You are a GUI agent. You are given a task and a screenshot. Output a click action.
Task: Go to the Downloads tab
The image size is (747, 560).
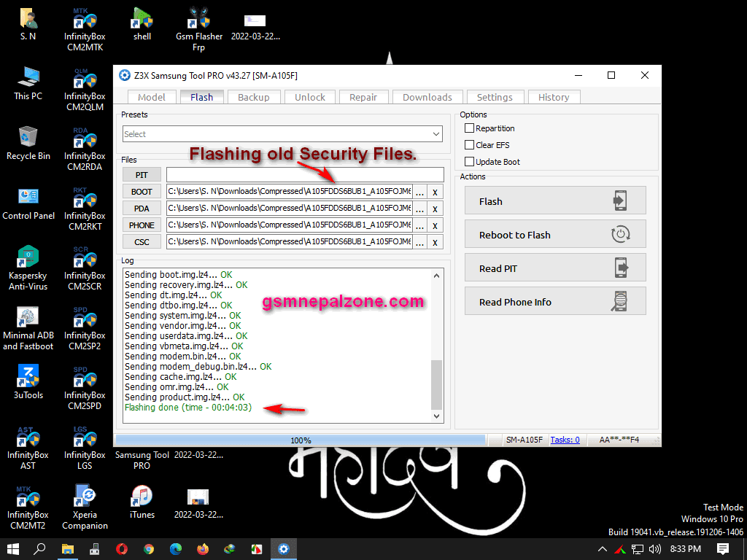[427, 97]
